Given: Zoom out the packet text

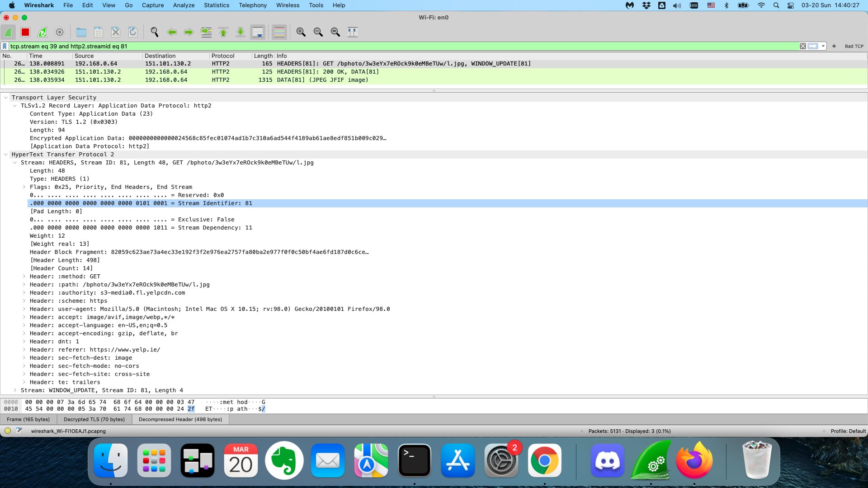Looking at the screenshot, I should click(x=318, y=32).
